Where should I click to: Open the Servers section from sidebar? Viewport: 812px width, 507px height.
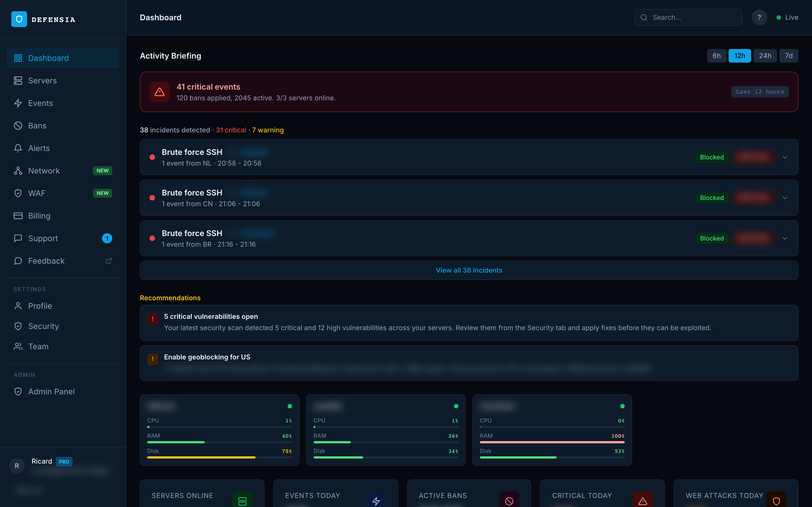coord(42,81)
